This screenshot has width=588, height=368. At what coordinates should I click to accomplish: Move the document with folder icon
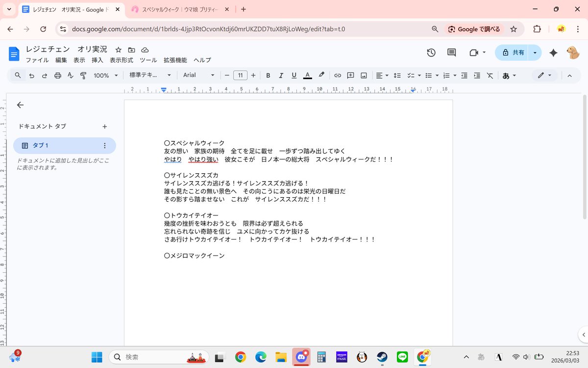pos(131,50)
